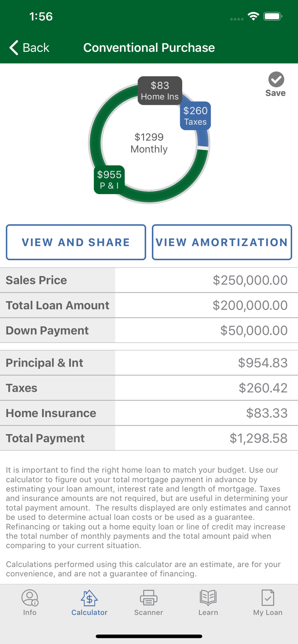
Task: Tap the $83 Home Ins chart label
Action: pyautogui.click(x=160, y=91)
